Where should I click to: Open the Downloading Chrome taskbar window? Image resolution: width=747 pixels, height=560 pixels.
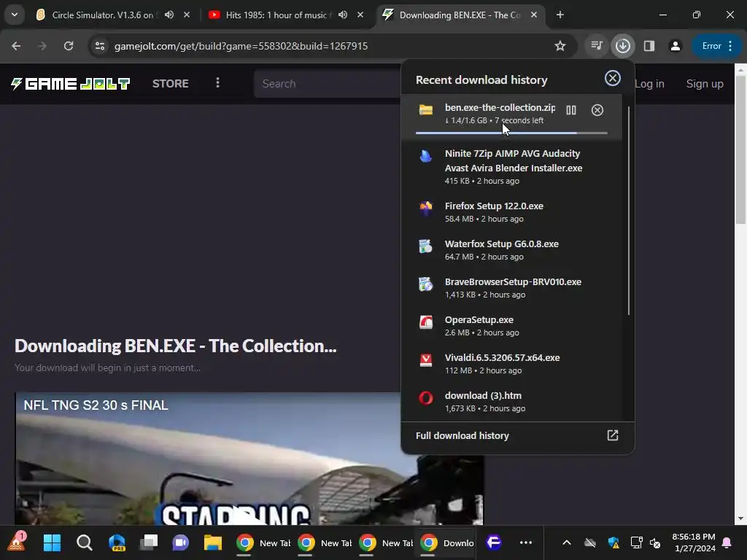447,542
